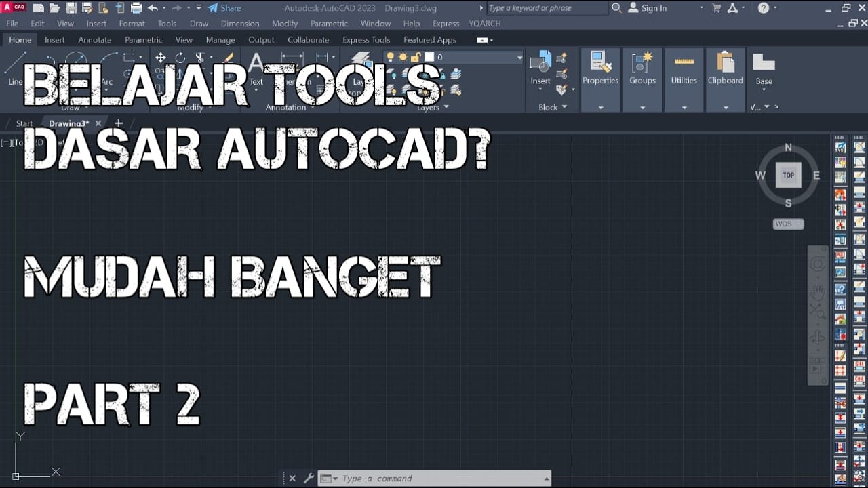Viewport: 868px width, 488px height.
Task: Click the layer color swatch in Layers panel
Action: (429, 57)
